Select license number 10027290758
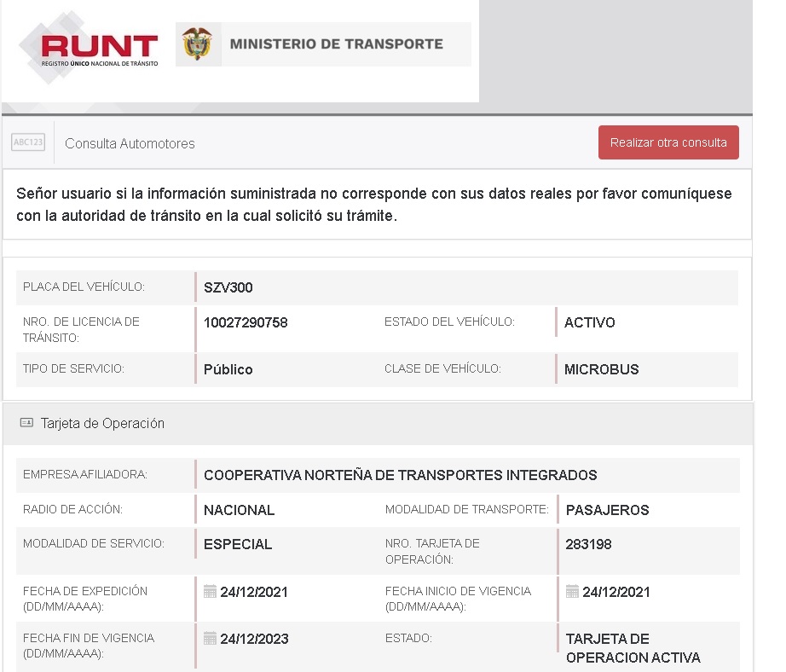The height and width of the screenshot is (672, 786). point(246,322)
